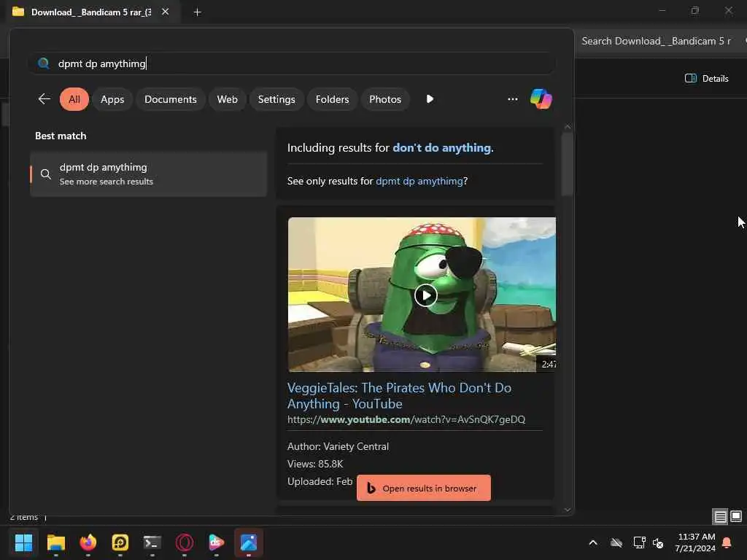Image resolution: width=747 pixels, height=560 pixels.
Task: Switch to the Folders filter
Action: [x=332, y=99]
